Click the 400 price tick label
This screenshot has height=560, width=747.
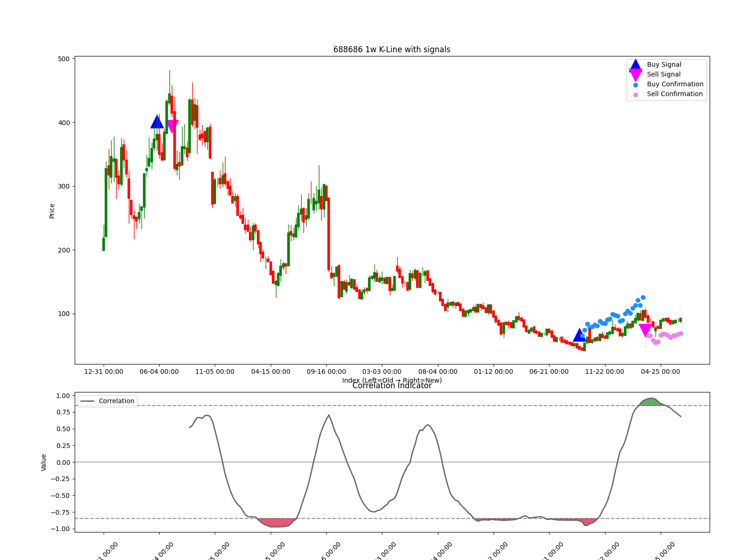(x=64, y=123)
